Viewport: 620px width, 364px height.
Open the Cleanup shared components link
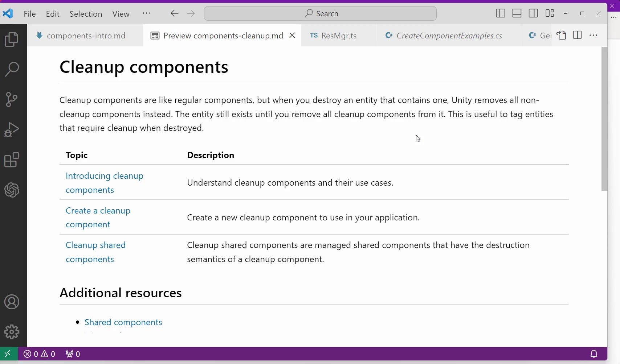pyautogui.click(x=96, y=252)
